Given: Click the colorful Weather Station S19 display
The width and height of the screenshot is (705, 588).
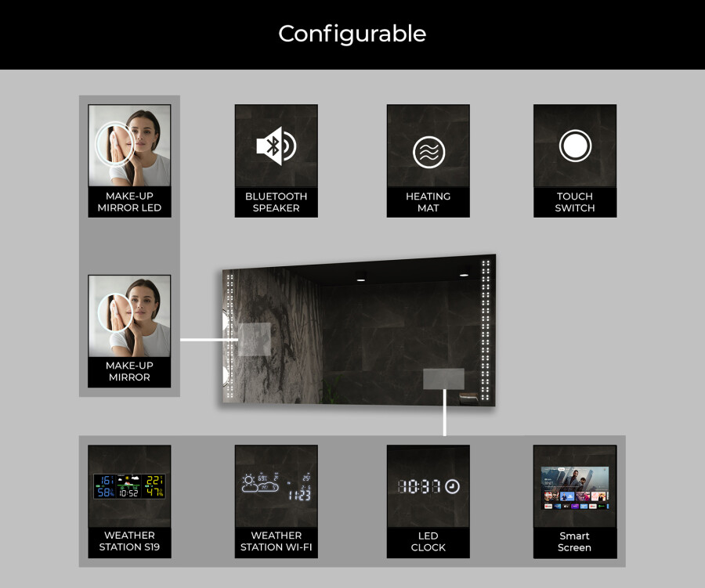Looking at the screenshot, I should (x=129, y=486).
